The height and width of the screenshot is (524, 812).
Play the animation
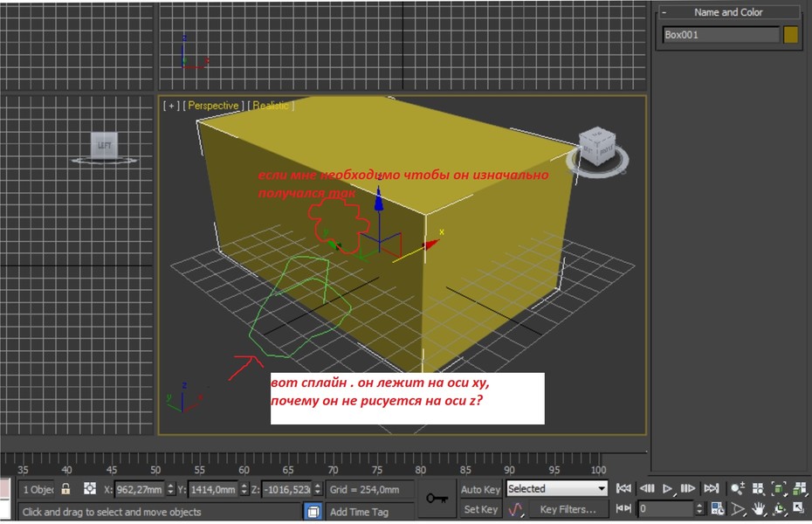668,488
